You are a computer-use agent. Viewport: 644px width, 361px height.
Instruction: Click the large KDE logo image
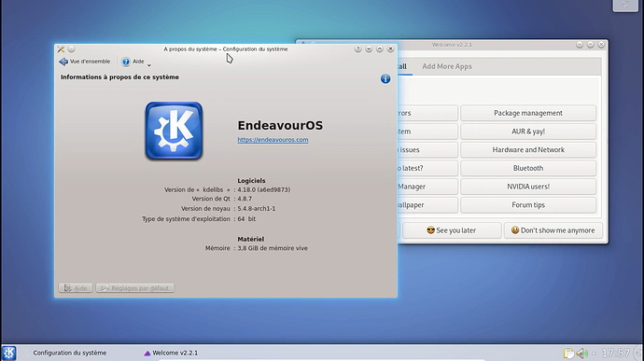(x=174, y=131)
